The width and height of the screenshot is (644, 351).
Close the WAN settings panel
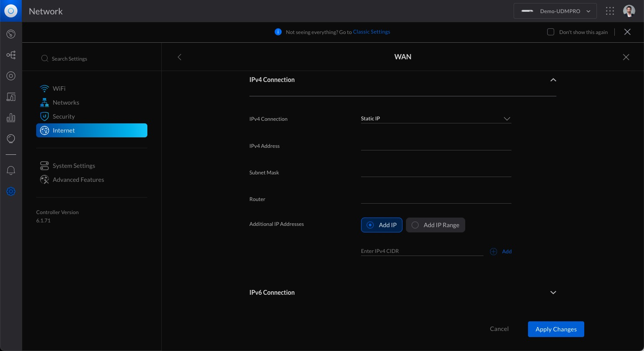click(x=626, y=57)
